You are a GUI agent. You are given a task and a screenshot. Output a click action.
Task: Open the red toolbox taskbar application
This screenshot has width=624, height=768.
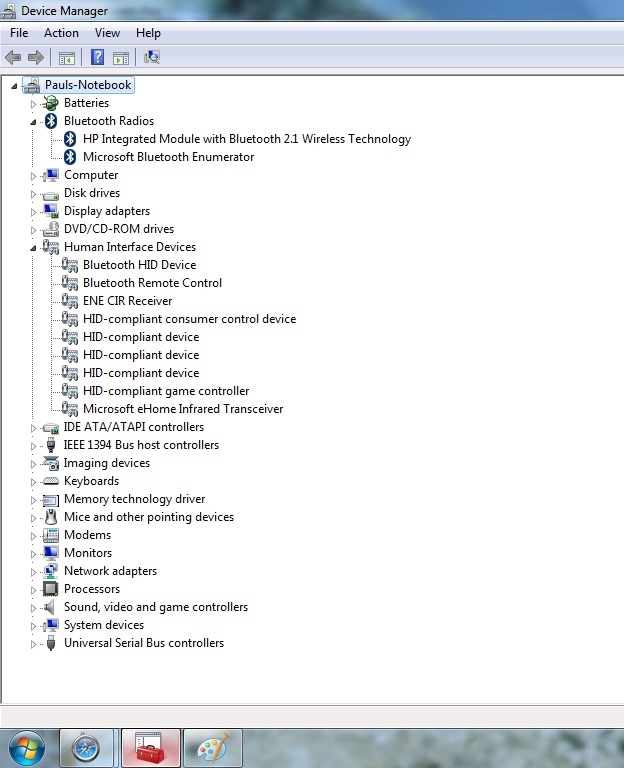tap(150, 748)
